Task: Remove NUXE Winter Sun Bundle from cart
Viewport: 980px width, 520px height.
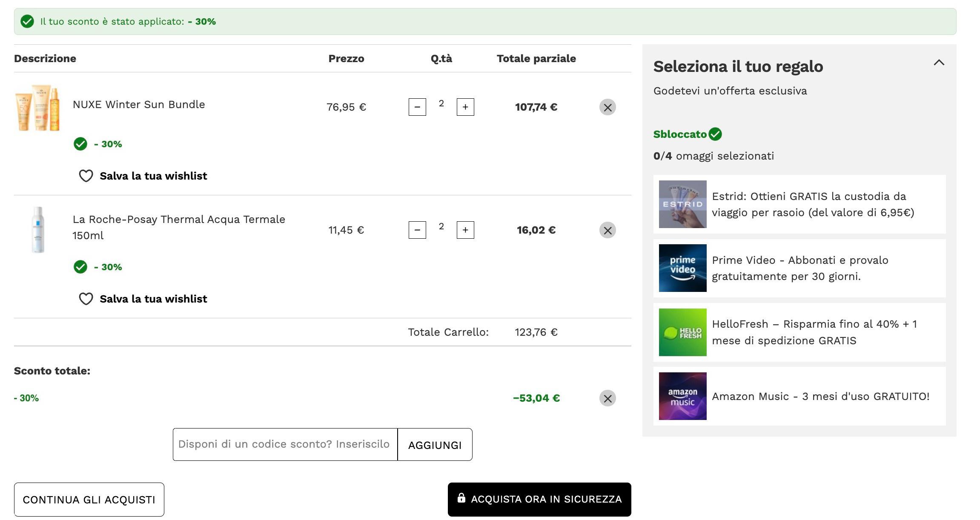Action: (x=607, y=107)
